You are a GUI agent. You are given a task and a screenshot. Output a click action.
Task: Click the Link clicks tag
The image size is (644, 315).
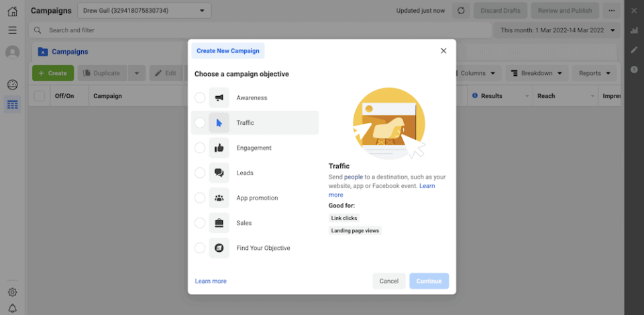344,218
